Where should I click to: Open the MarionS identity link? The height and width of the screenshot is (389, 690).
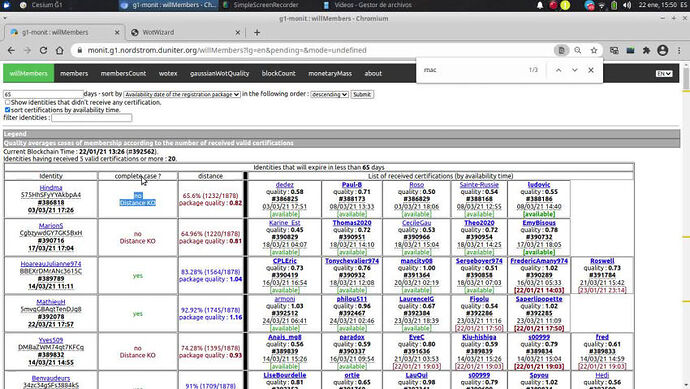51,226
